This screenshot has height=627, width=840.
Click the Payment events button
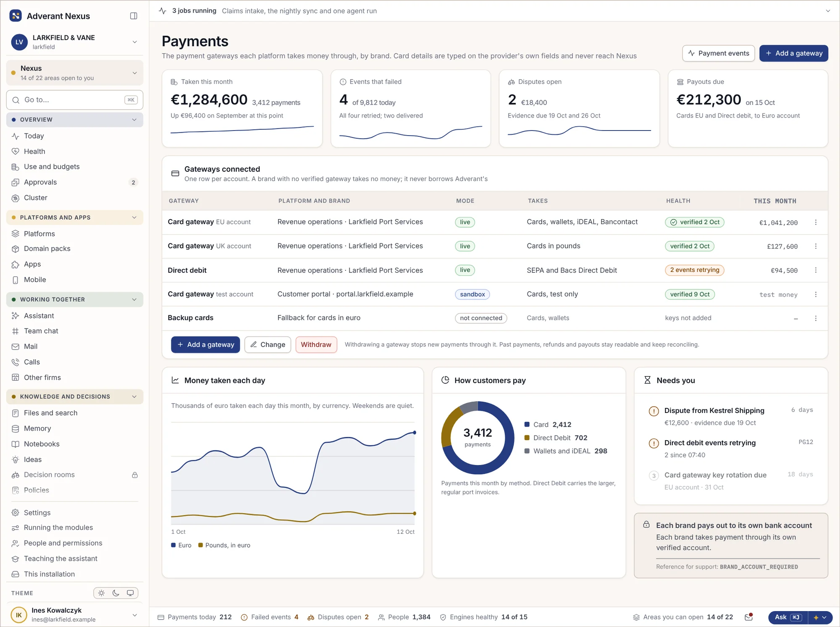[718, 53]
